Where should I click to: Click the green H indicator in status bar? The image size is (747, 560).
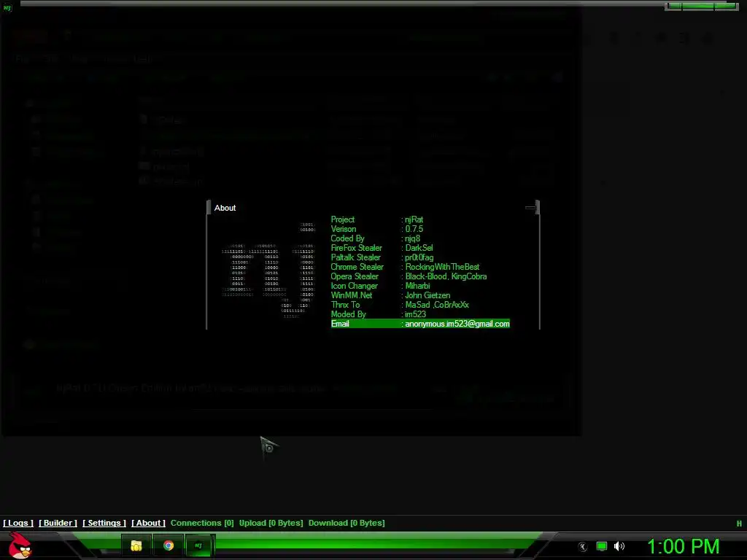click(739, 524)
